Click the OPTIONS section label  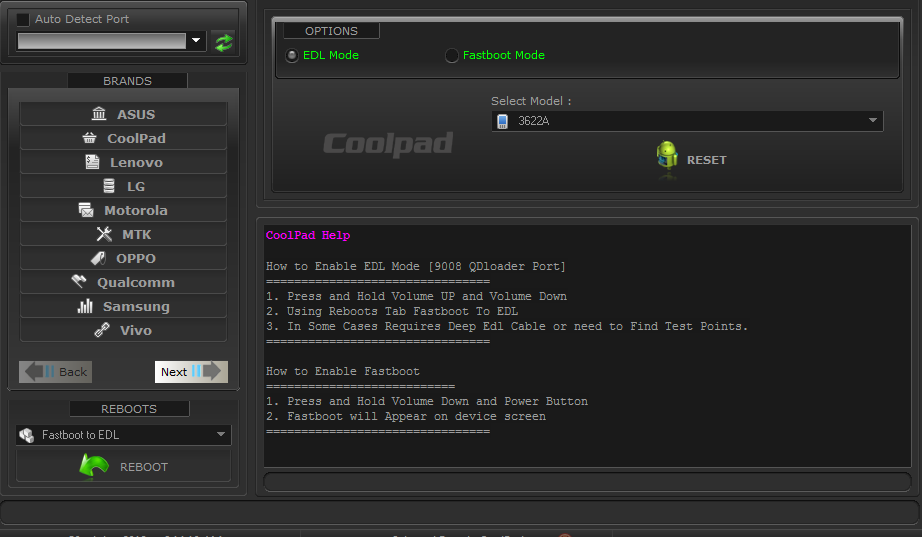(331, 31)
